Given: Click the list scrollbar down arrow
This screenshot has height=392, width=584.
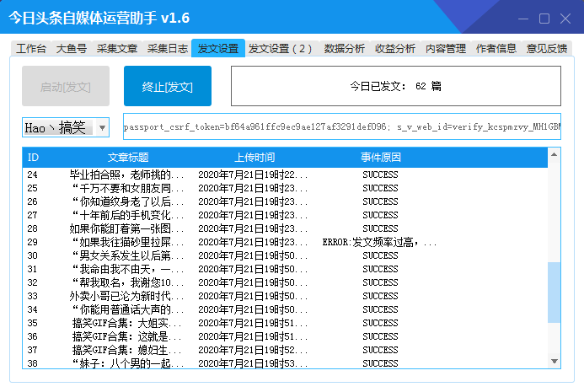Looking at the screenshot, I should 555,361.
